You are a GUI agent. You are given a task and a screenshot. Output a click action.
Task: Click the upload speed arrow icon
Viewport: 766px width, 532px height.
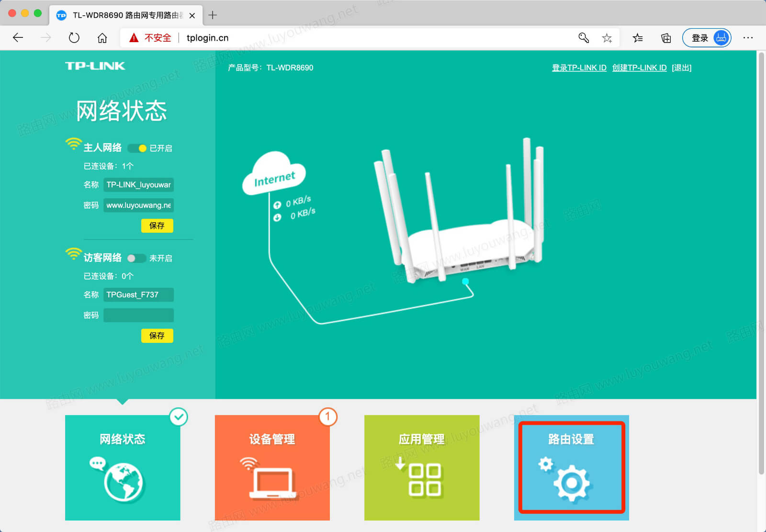coord(277,205)
